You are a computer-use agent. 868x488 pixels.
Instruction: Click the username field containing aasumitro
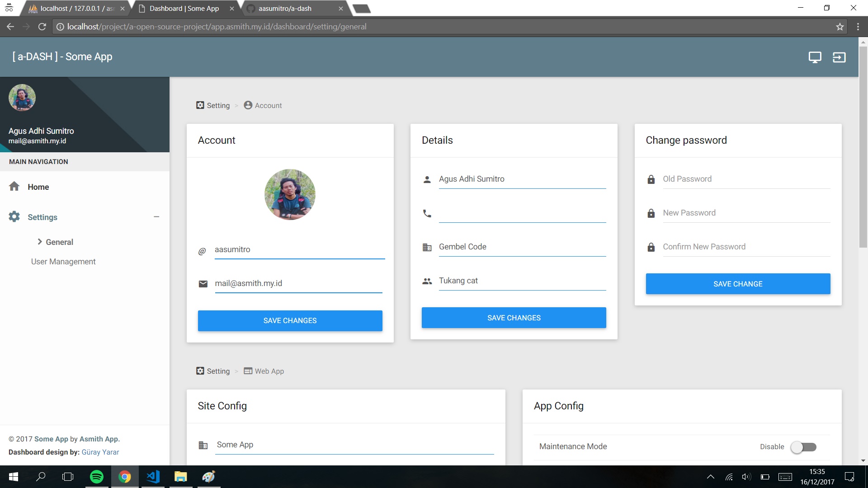click(x=299, y=250)
